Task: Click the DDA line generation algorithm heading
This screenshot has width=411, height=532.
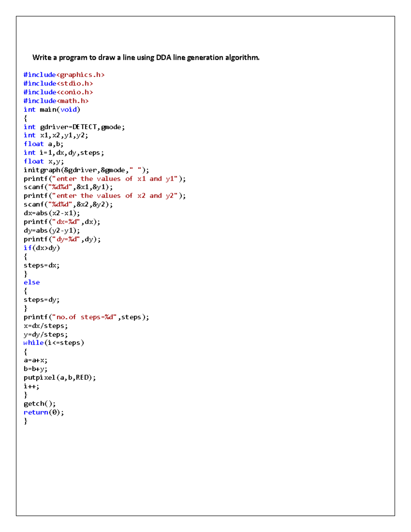Action: tap(146, 58)
